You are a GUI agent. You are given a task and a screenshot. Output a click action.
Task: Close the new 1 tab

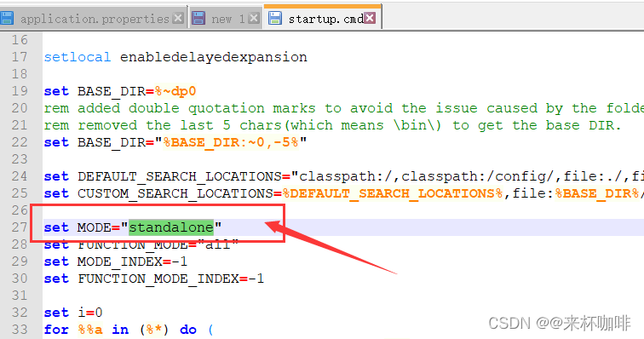point(254,18)
